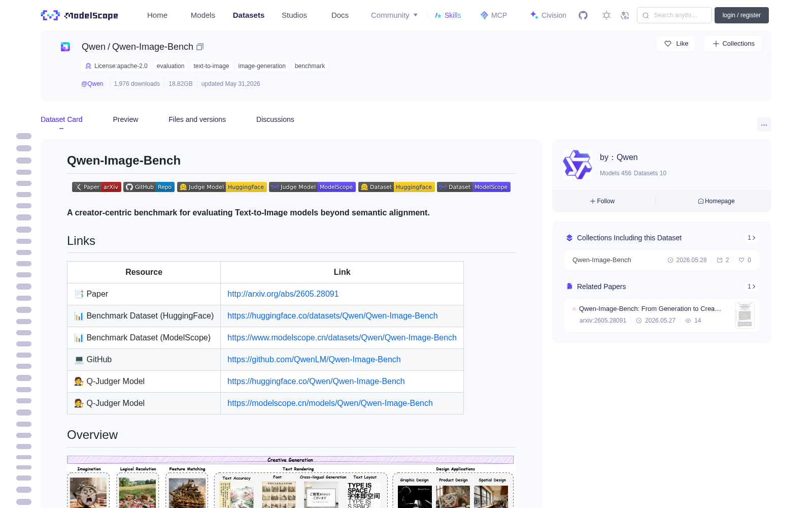The height and width of the screenshot is (508, 812).
Task: Click the Dataset HuggingFace badge
Action: (x=396, y=187)
